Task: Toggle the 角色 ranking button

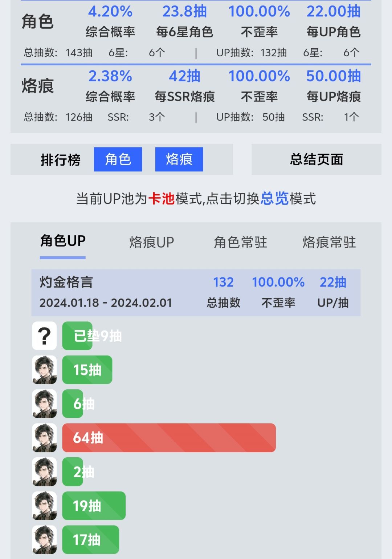Action: point(118,159)
